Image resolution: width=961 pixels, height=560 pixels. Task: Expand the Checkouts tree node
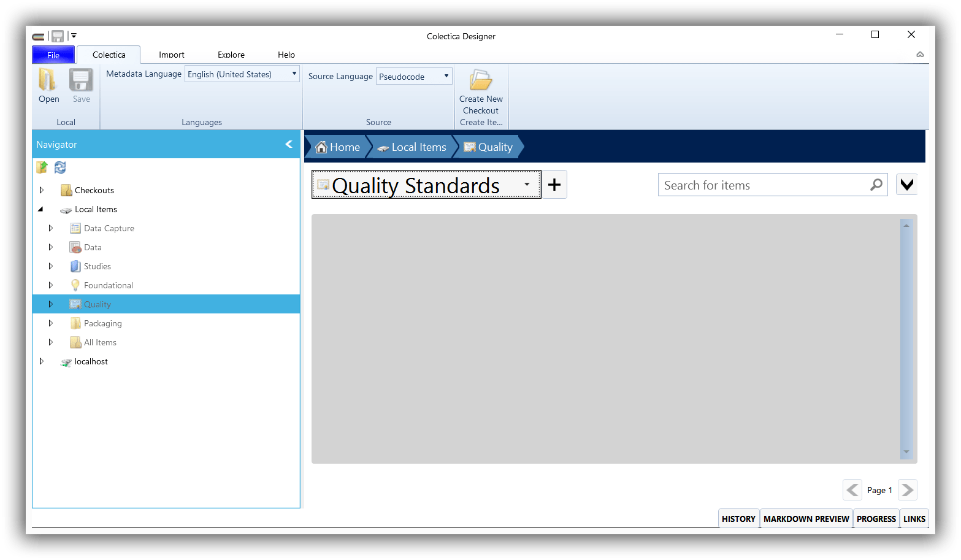[41, 190]
